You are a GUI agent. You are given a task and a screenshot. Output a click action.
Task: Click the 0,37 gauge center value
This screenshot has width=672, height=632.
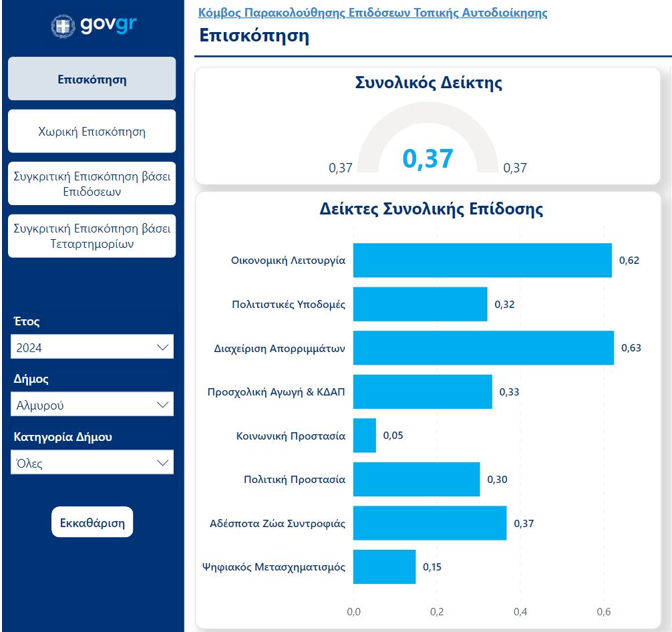point(428,159)
